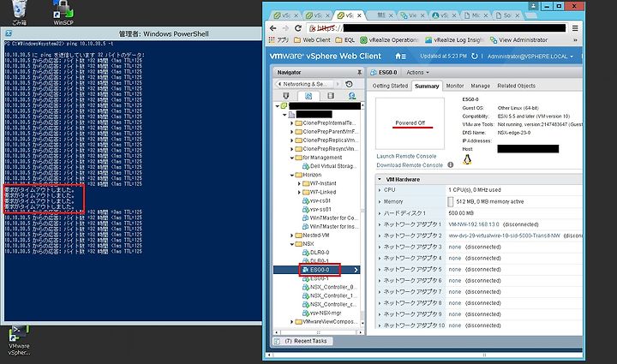Switch to the Summary tab
The height and width of the screenshot is (364, 617).
(427, 86)
